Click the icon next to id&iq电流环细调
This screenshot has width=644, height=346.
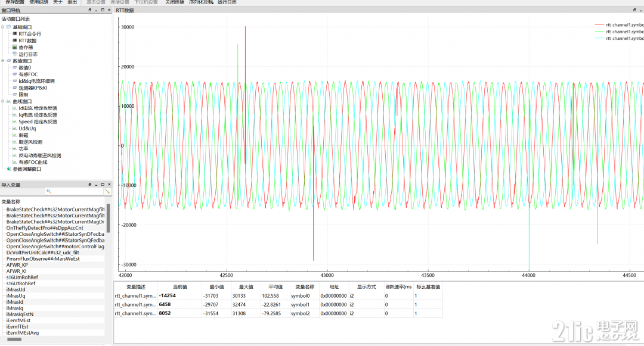(15, 81)
